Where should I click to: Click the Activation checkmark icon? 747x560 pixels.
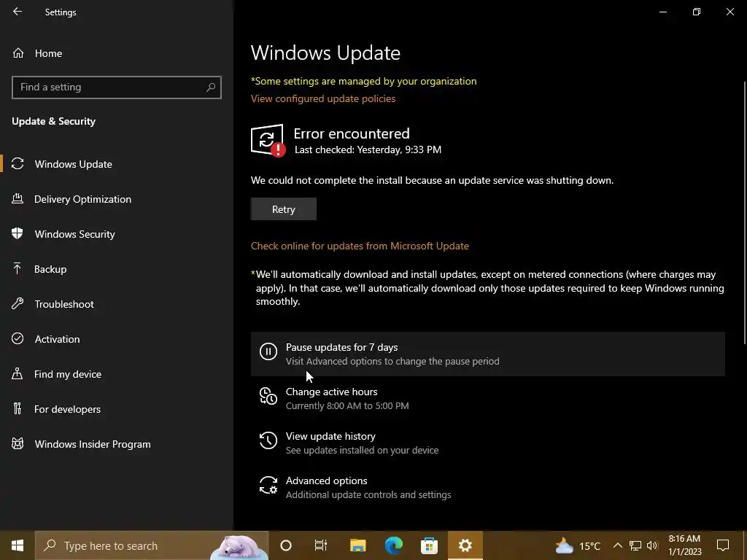click(x=18, y=338)
